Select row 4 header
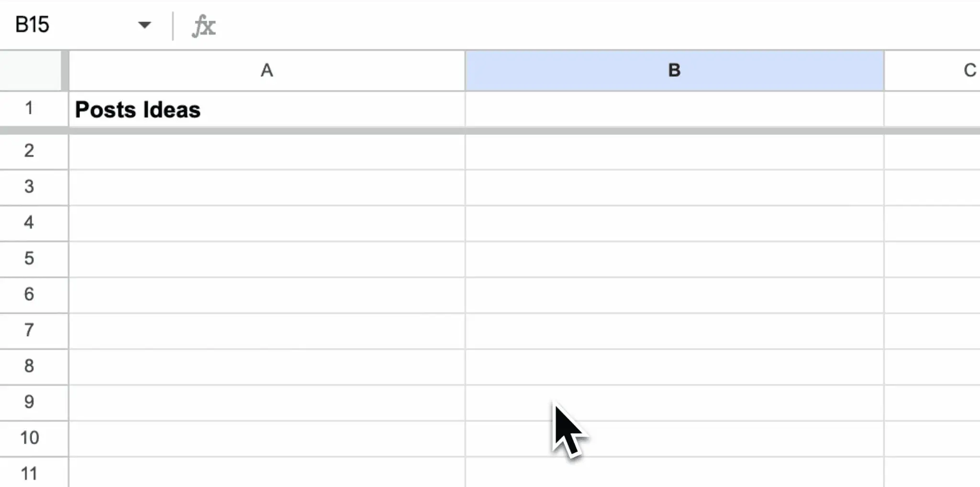 click(30, 222)
